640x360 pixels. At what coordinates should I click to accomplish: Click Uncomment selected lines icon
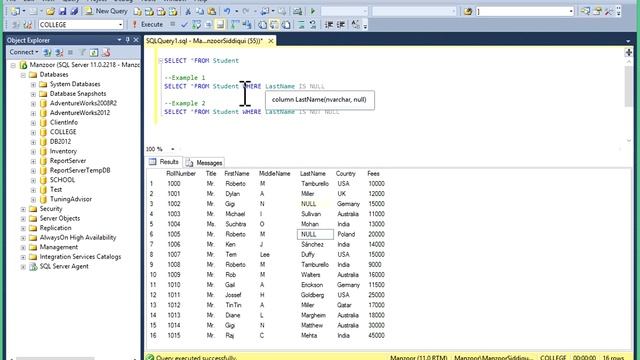click(x=313, y=25)
